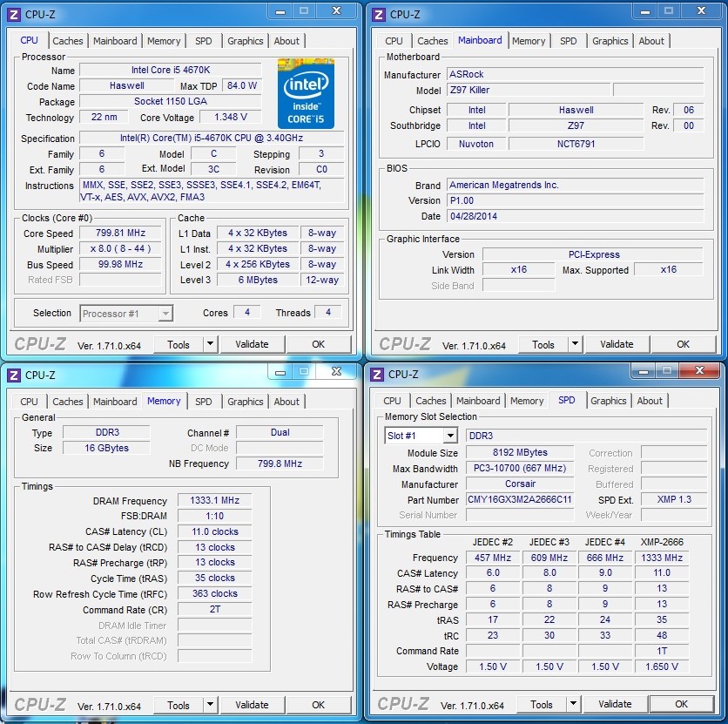Click OK in the CPU window

coord(319,344)
